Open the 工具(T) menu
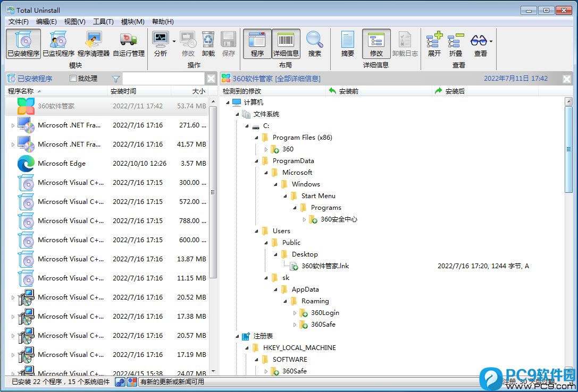The width and height of the screenshot is (578, 392). click(x=103, y=22)
